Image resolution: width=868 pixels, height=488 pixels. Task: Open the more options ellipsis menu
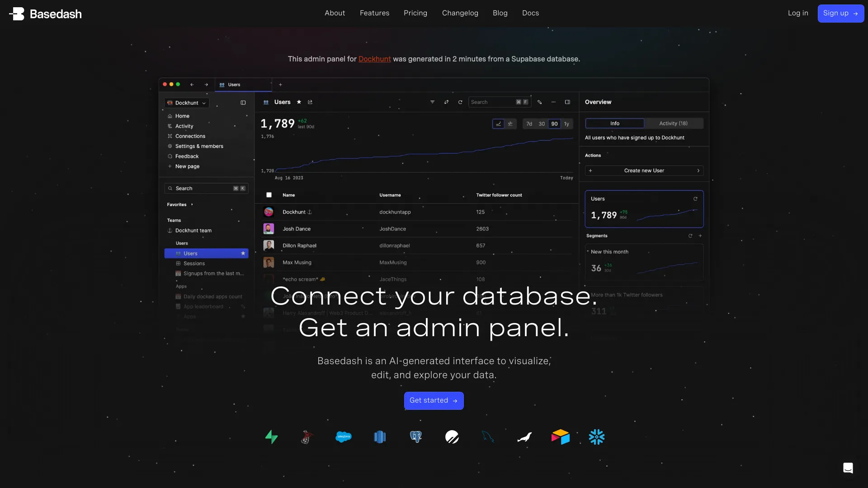point(553,102)
